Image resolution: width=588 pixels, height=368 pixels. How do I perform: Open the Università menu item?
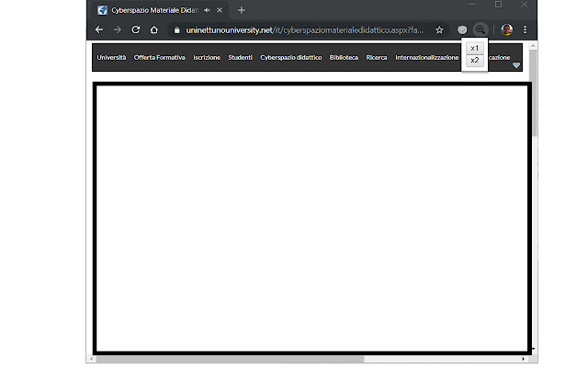(x=111, y=57)
